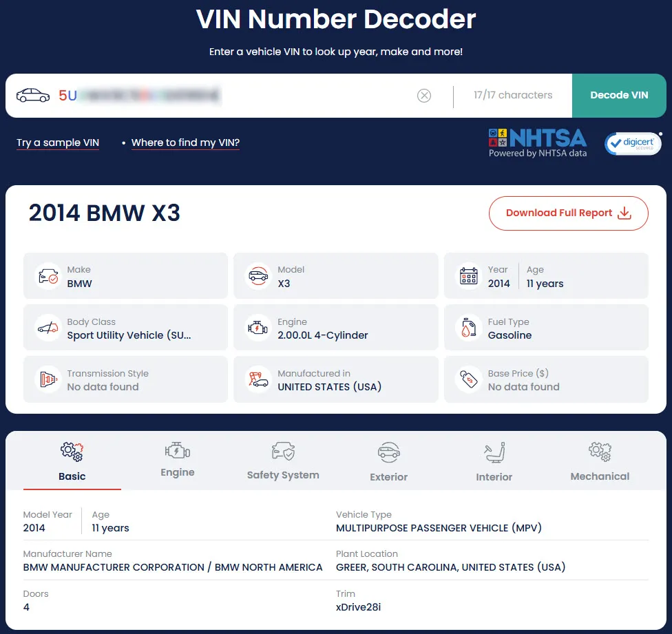Screen dimensions: 672x634
Task: Click the Interior tab seat icon
Action: pos(494,452)
